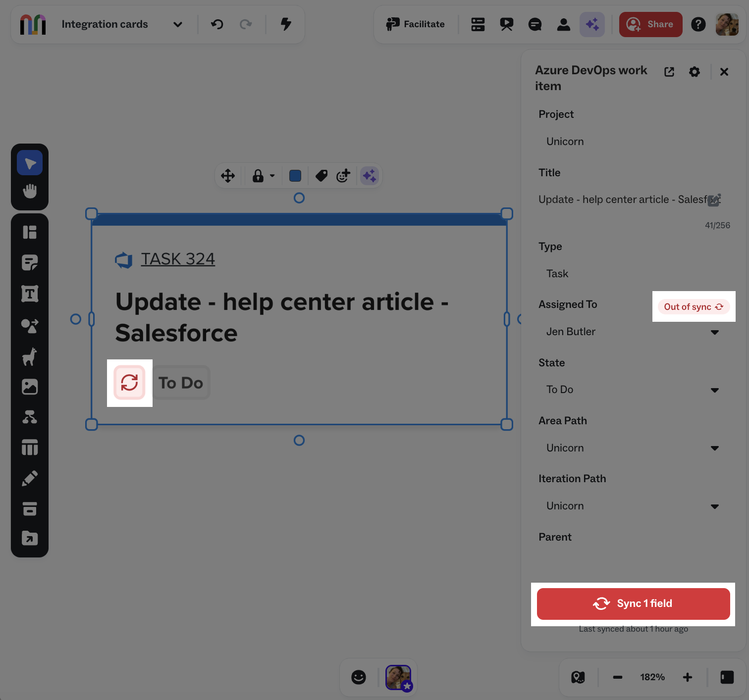
Task: Edit the Title text field
Action: point(629,200)
